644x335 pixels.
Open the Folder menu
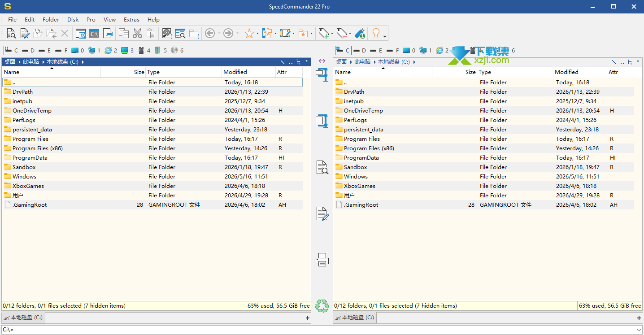(51, 20)
